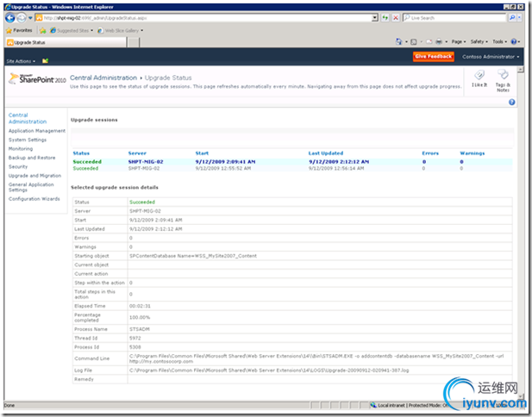Select session started 9/12/2009 12:55:52 AM

point(292,168)
